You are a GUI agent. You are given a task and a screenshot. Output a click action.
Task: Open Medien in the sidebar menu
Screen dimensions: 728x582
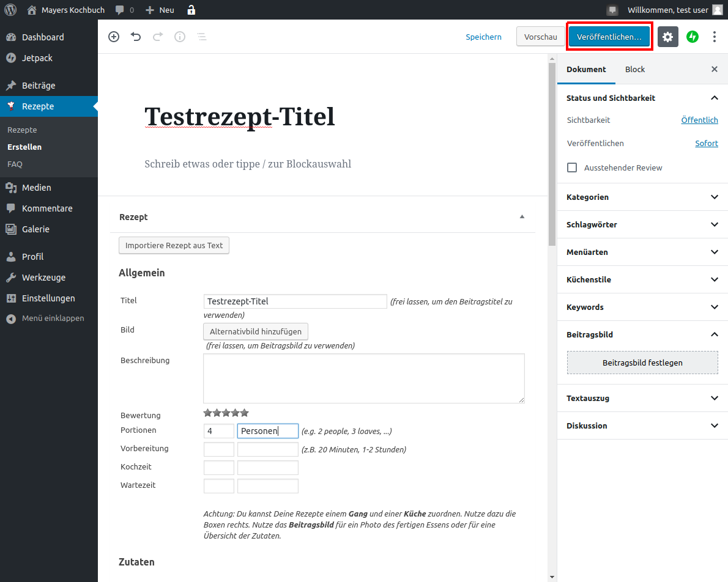37,188
